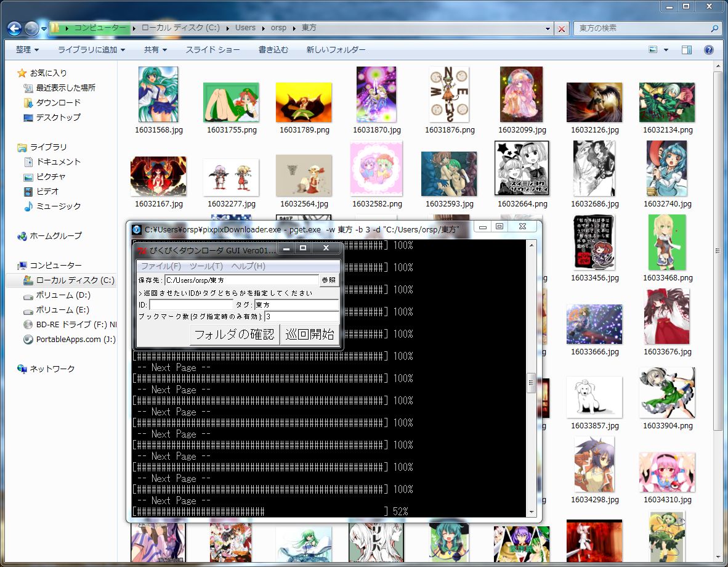
Task: Expand the address bar history dropdown
Action: click(548, 28)
